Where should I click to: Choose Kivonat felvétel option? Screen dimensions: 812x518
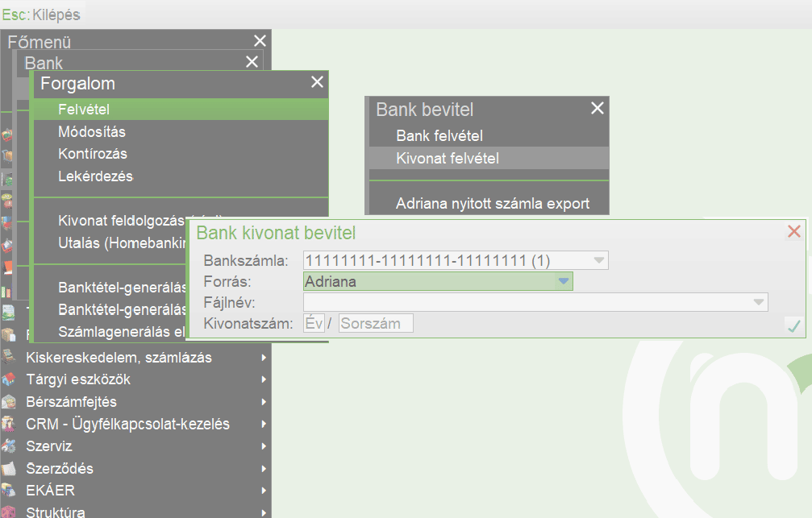[x=489, y=158]
